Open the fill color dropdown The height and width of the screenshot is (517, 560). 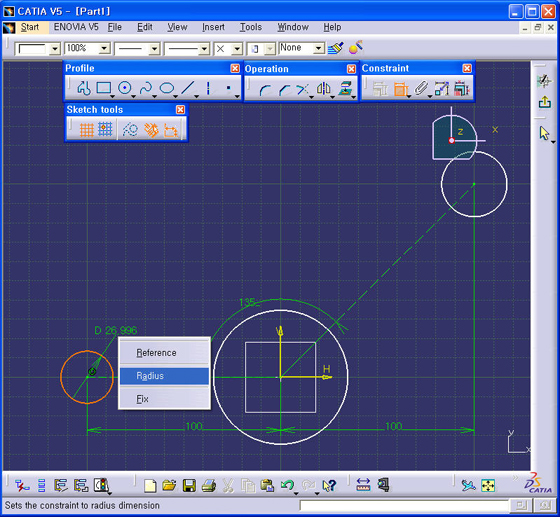pos(55,49)
